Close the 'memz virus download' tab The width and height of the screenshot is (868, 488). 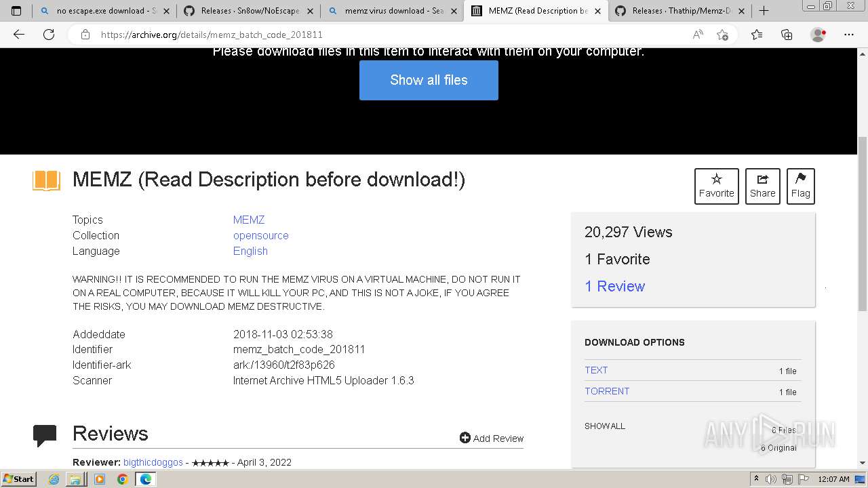[x=454, y=11]
